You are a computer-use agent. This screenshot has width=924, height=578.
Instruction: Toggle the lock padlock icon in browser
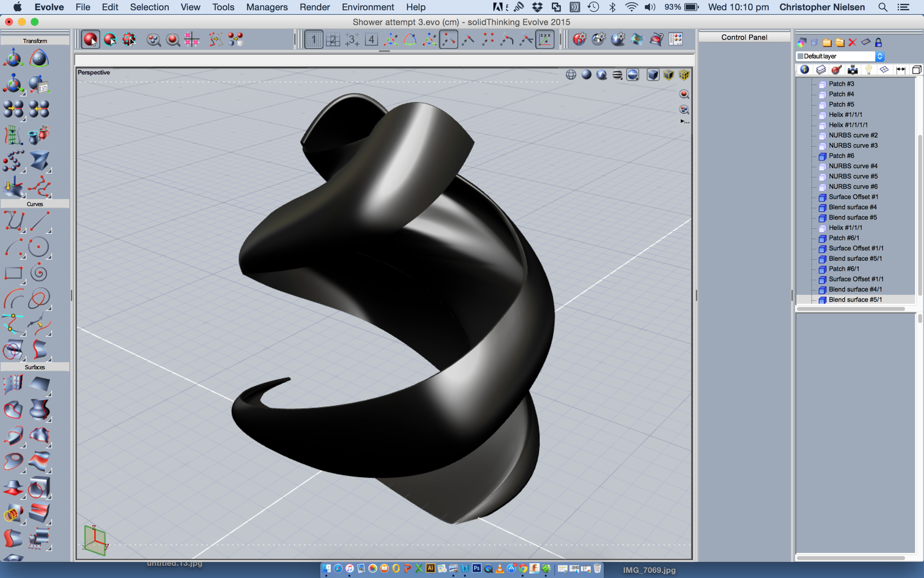point(879,43)
